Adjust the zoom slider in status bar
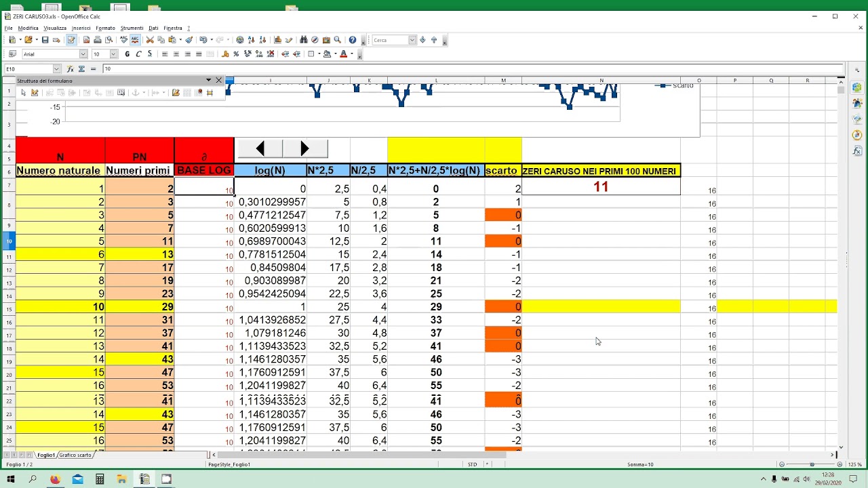Viewport: 868px width, 488px height. (x=812, y=464)
